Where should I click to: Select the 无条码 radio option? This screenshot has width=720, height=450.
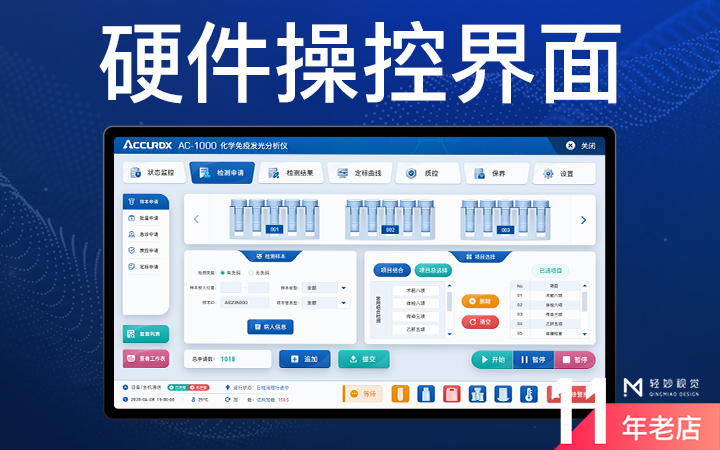[259, 273]
